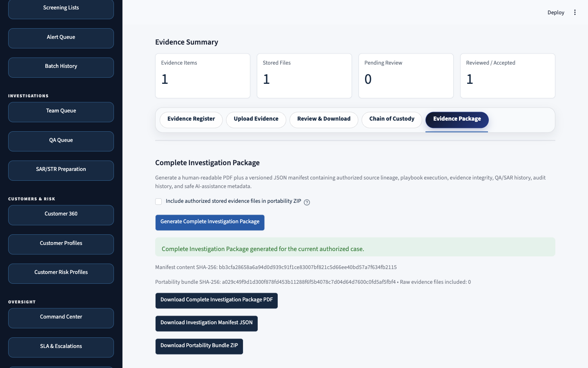Download Investigation Manifest JSON
This screenshot has height=368, width=588.
click(x=206, y=323)
